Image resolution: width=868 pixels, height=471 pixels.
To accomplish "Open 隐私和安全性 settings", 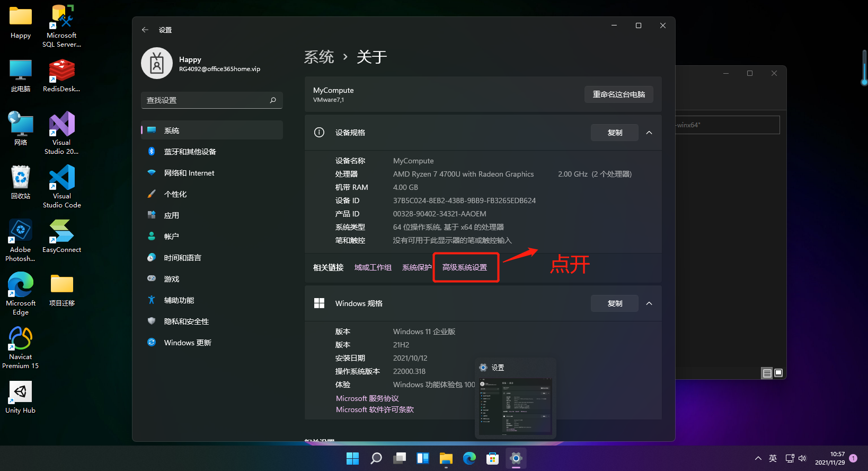I will click(212, 321).
